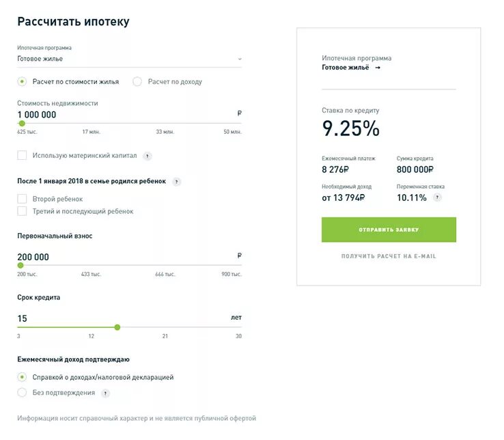This screenshot has height=440, width=504.
Task: Select Расчет по стоимости жилья option
Action: 22,82
